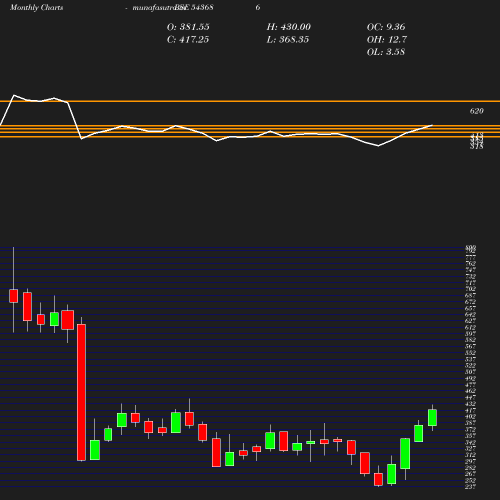This screenshot has height=500, width=500.
Task: Select the low value 'L: 368.35'
Action: (x=288, y=40)
